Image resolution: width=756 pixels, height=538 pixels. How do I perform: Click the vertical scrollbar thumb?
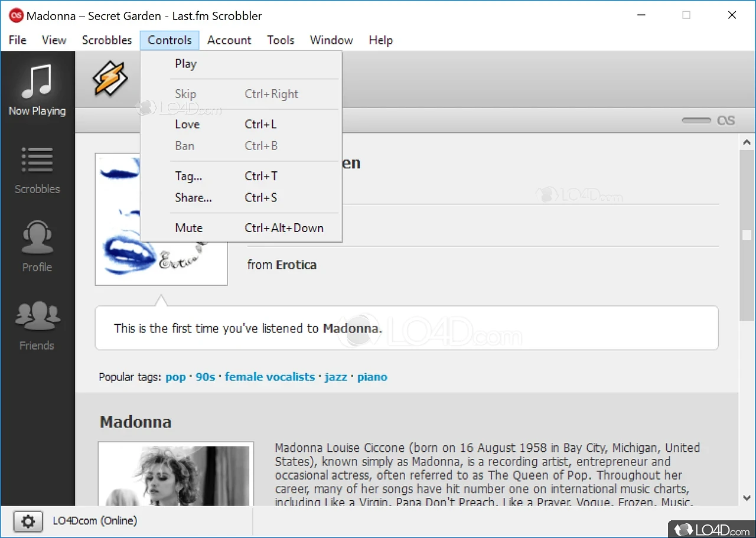click(x=747, y=235)
